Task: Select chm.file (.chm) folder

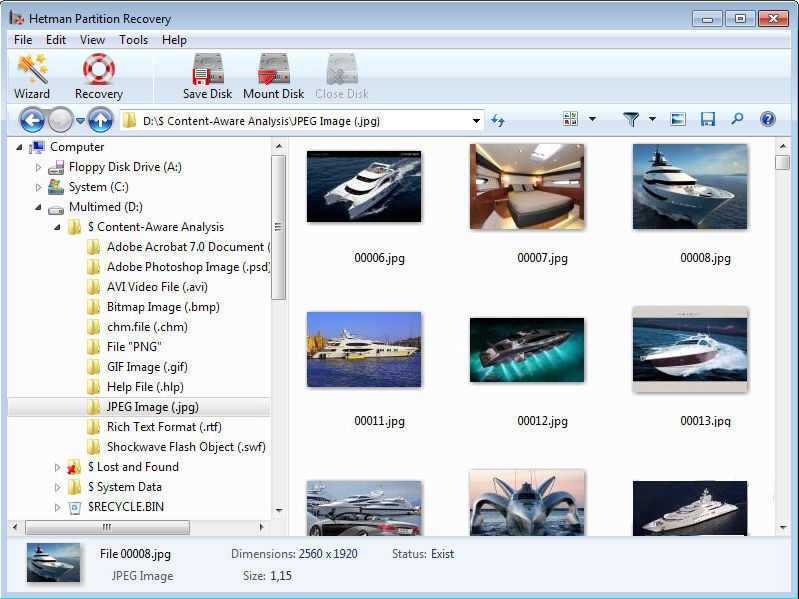Action: pyautogui.click(x=137, y=327)
